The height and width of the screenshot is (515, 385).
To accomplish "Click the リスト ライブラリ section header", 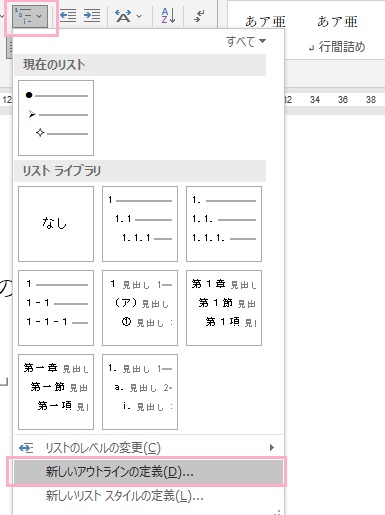I will point(140,171).
